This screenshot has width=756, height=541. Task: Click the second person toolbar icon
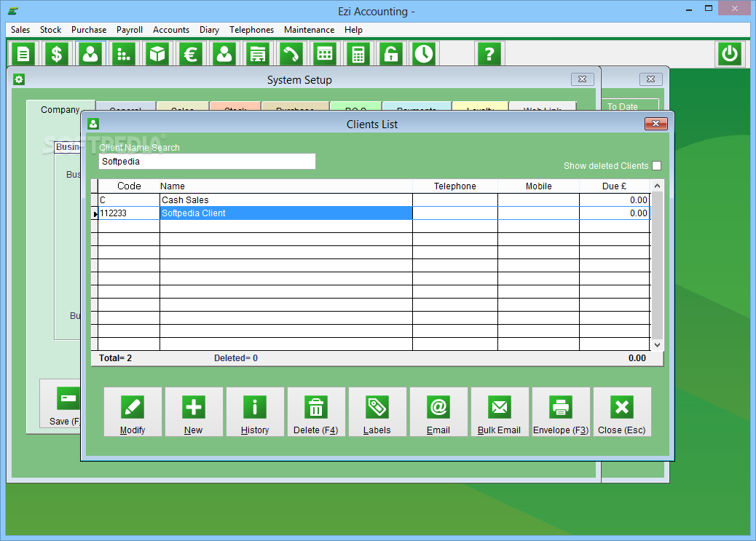[x=224, y=54]
